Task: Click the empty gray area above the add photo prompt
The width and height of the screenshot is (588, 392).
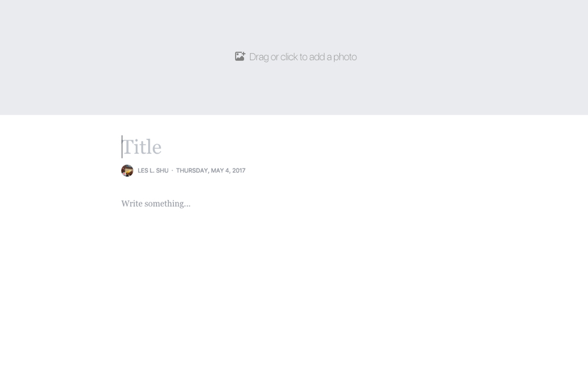Action: [x=294, y=22]
